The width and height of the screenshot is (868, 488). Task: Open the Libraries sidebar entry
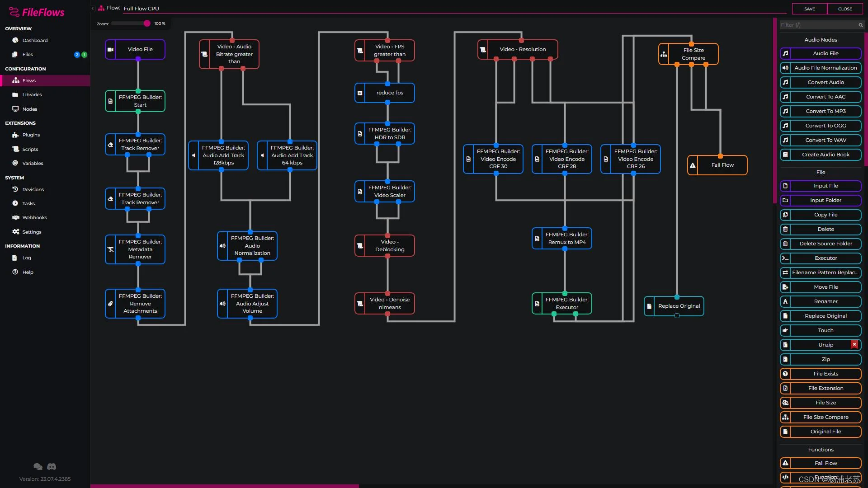32,94
